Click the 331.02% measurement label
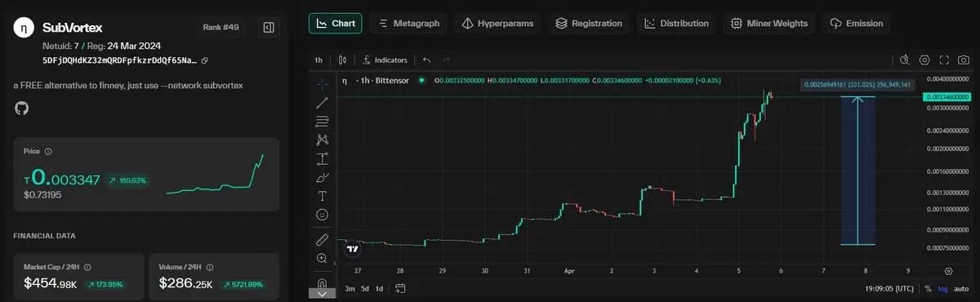The height and width of the screenshot is (302, 980). (x=858, y=84)
